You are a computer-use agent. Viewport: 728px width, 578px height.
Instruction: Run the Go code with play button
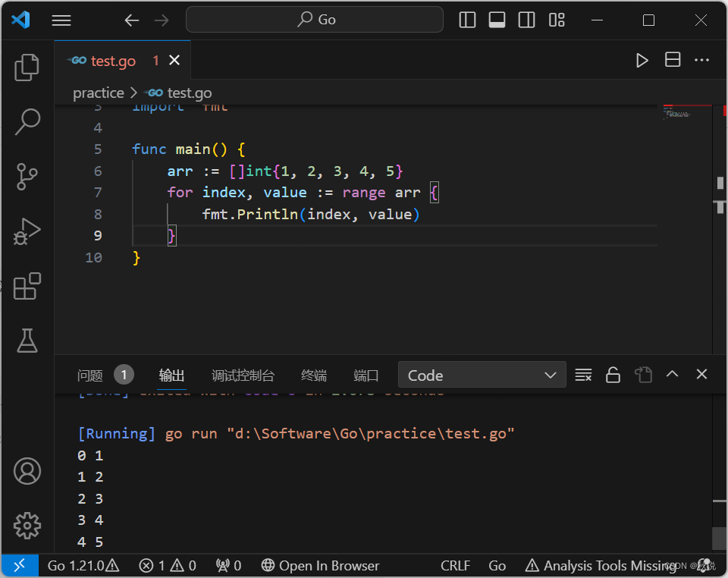tap(642, 61)
